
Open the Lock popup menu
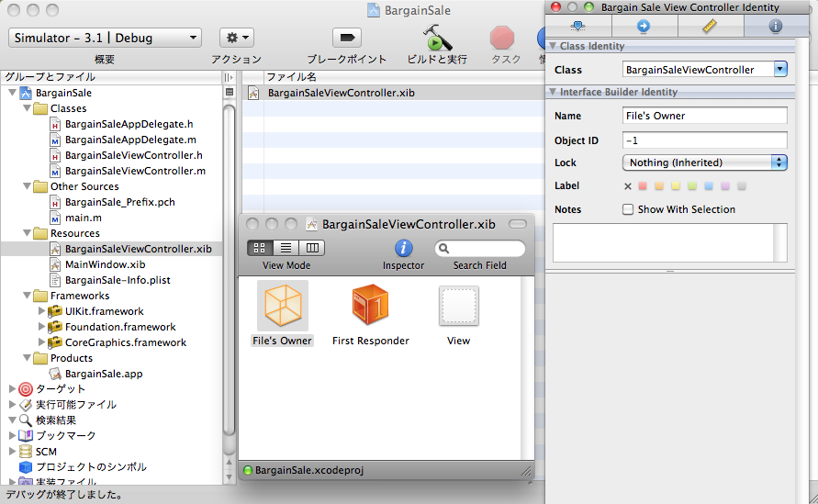point(705,162)
